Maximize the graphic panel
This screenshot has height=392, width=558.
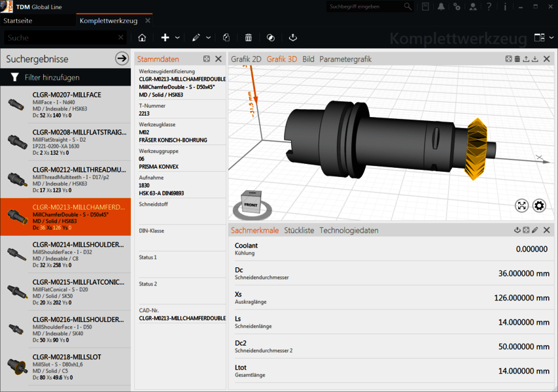508,59
